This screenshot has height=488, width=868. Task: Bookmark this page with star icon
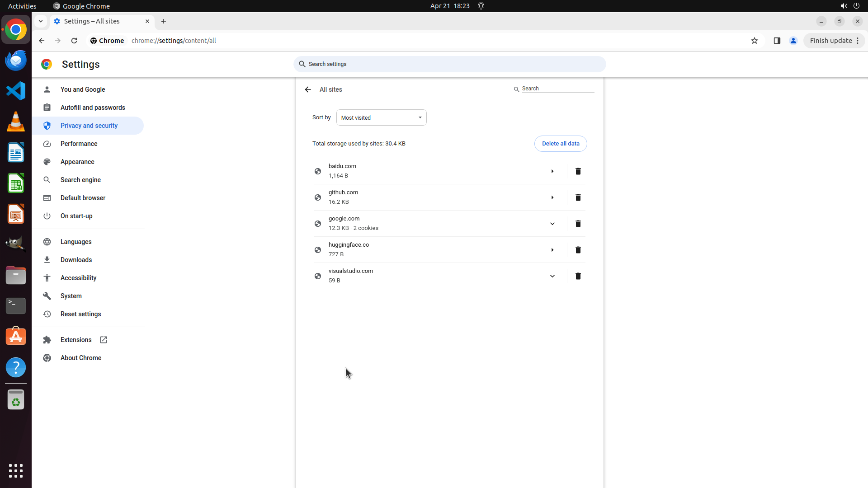(x=754, y=41)
